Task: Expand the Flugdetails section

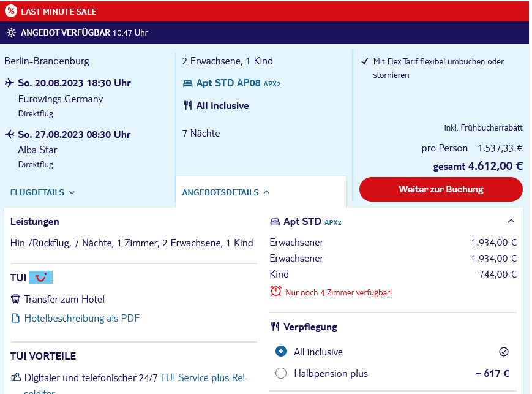Action: [x=42, y=192]
